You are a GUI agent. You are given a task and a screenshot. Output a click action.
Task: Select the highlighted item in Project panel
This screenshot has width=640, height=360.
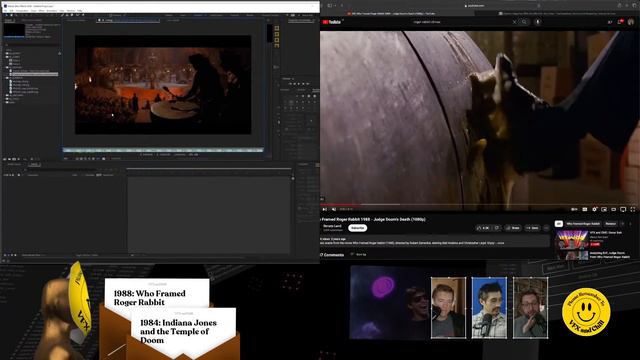point(34,74)
